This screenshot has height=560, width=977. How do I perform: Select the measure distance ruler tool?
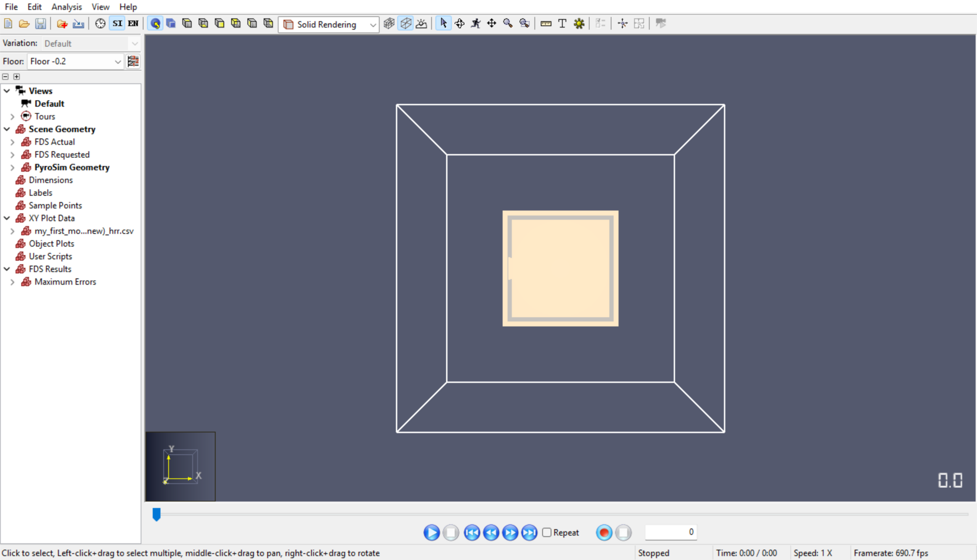(x=546, y=24)
